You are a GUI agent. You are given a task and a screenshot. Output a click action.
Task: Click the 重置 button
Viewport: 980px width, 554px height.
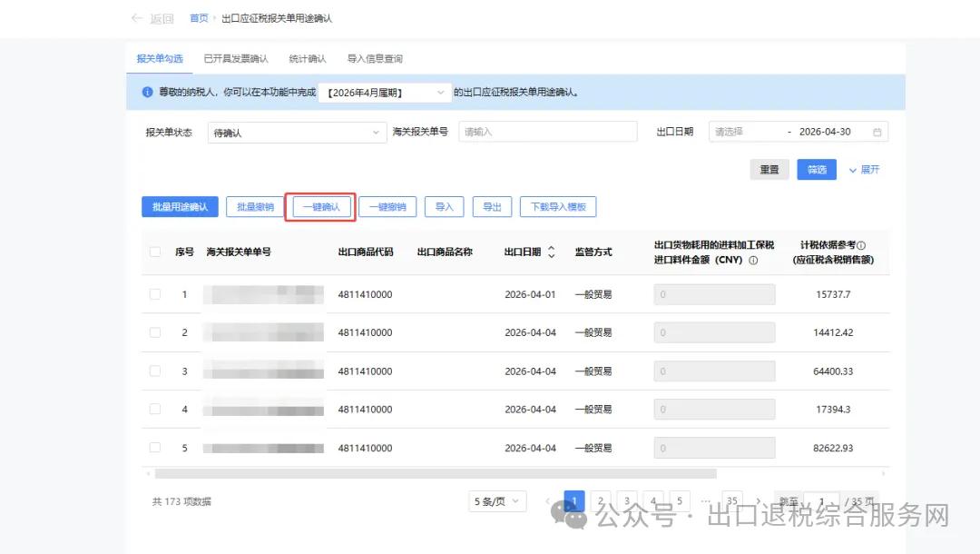click(x=769, y=170)
